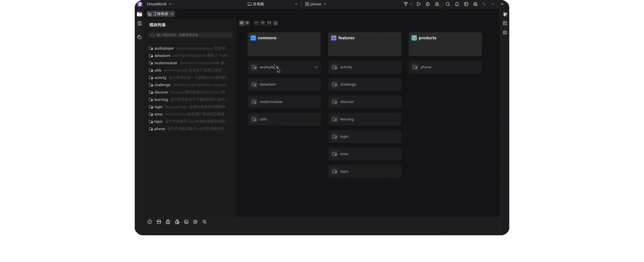Open Search everywhere magnifier icon
The width and height of the screenshot is (644, 262).
tap(448, 4)
